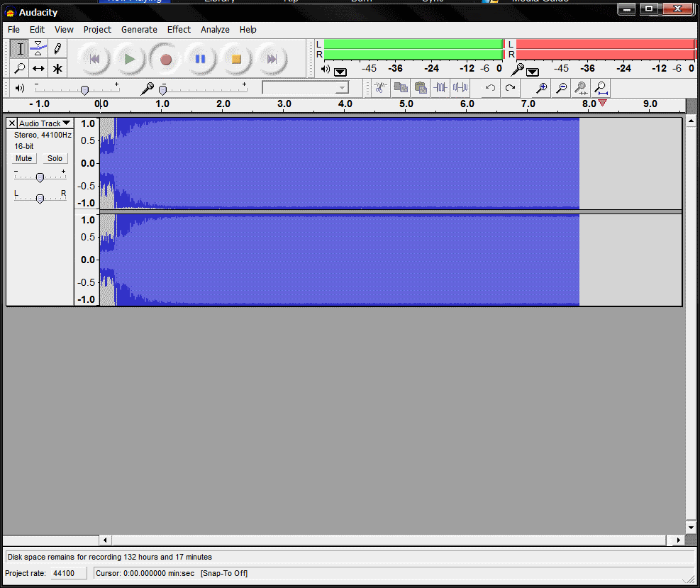
Task: Expand the output meter dropdown arrow
Action: (x=340, y=72)
